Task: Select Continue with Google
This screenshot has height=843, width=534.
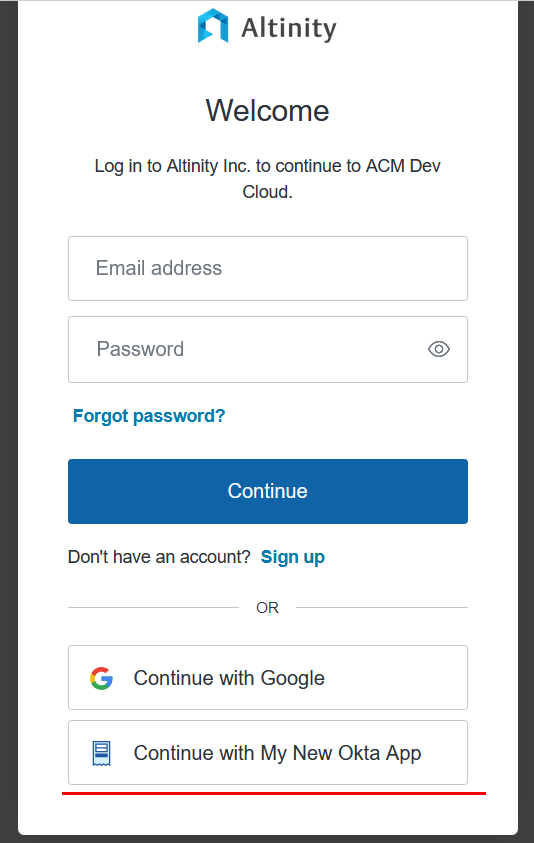Action: point(268,677)
